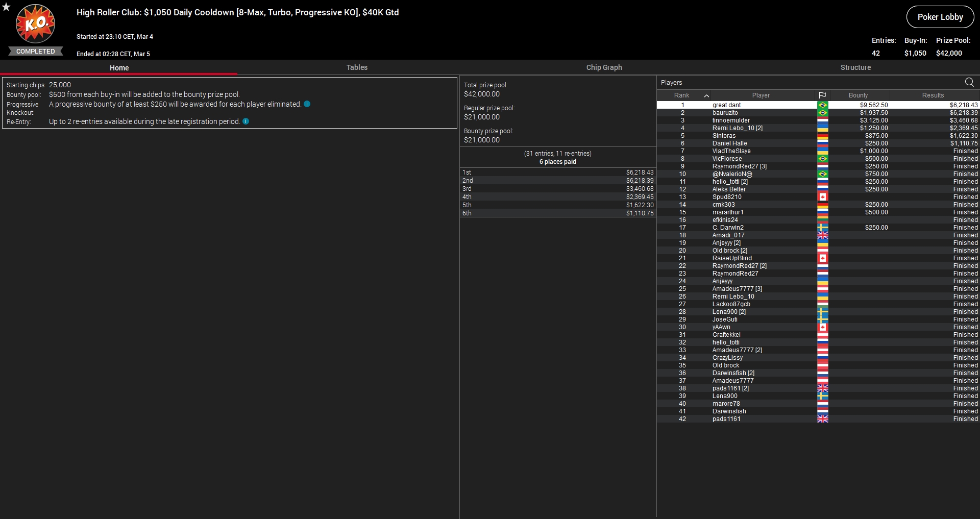Select player Remi Lebo_10 [2]
Viewport: 980px width, 519px height.
click(x=818, y=128)
